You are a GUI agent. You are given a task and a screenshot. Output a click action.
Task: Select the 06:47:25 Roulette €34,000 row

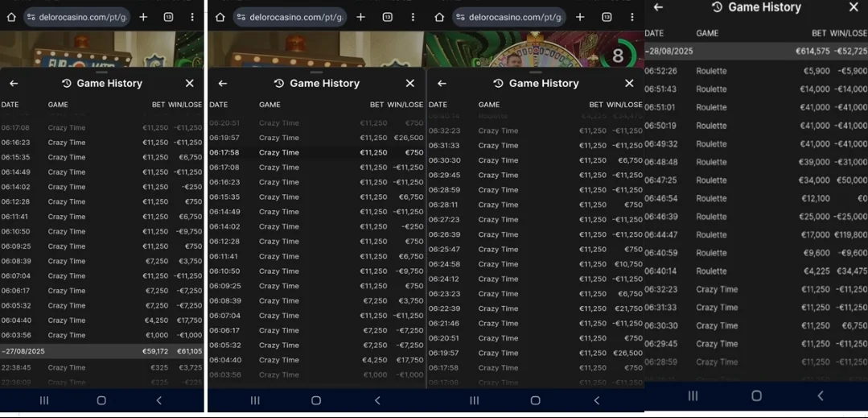click(x=756, y=180)
